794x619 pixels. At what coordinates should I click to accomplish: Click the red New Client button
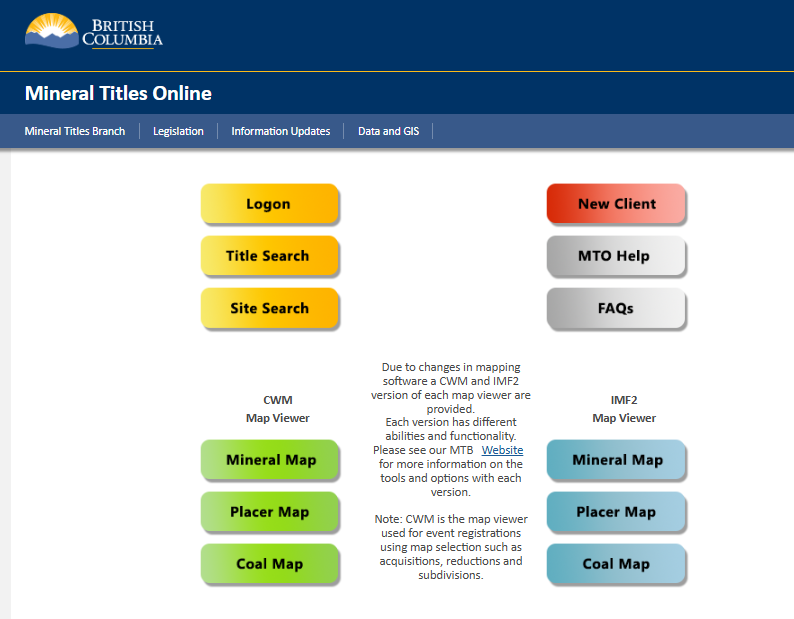point(616,204)
